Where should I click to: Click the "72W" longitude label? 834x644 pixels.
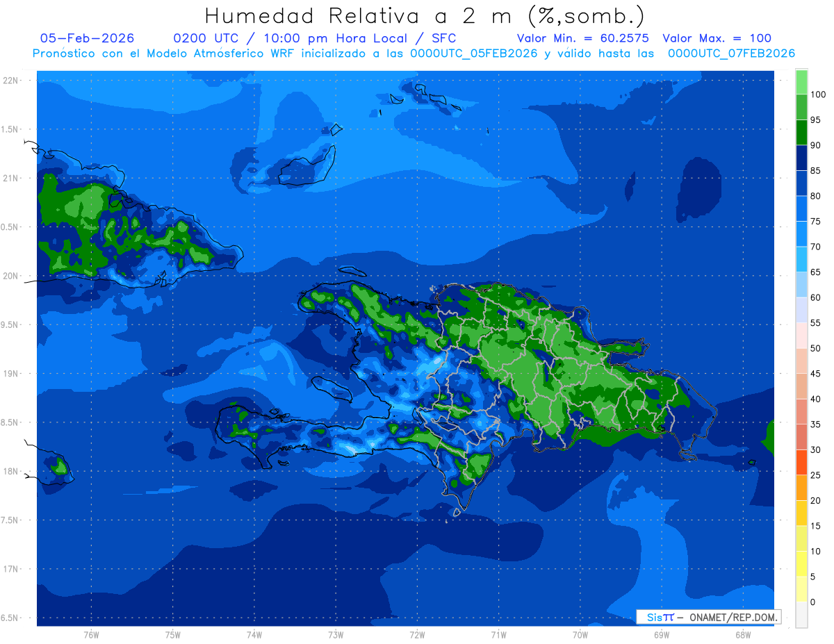pos(417,635)
